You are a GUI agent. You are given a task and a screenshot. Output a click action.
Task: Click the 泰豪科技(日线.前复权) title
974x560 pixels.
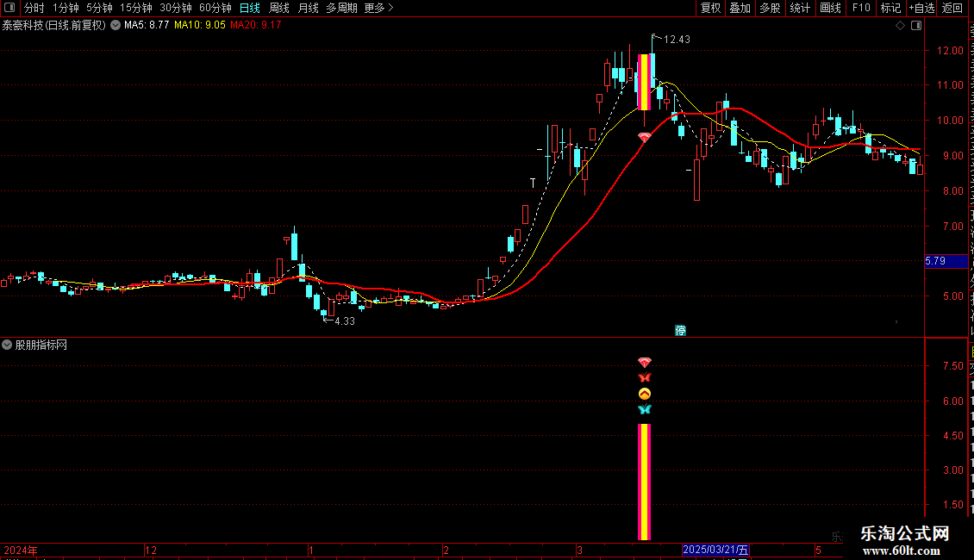click(x=54, y=26)
